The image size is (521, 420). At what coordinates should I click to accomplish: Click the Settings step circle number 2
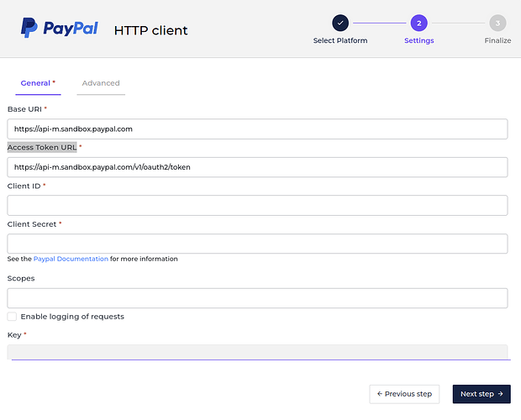[x=419, y=23]
